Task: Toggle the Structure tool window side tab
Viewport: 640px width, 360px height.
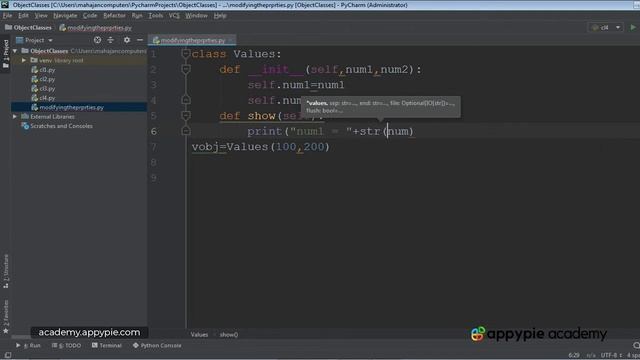Action: 6,271
